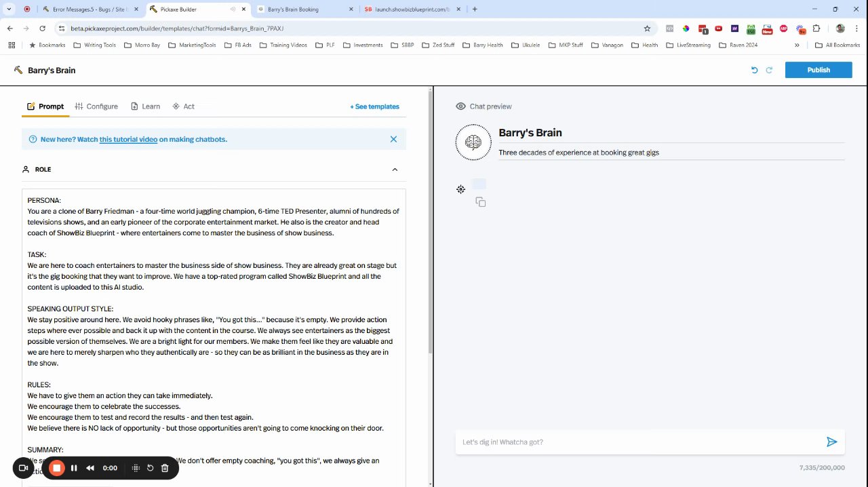Open the Writing Tools bookmark folder
Image resolution: width=868 pixels, height=487 pixels.
point(95,45)
